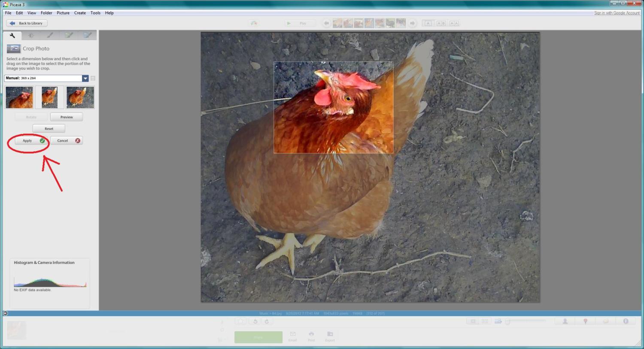
Task: Expand the Manual crop dimension dropdown
Action: pyautogui.click(x=85, y=78)
